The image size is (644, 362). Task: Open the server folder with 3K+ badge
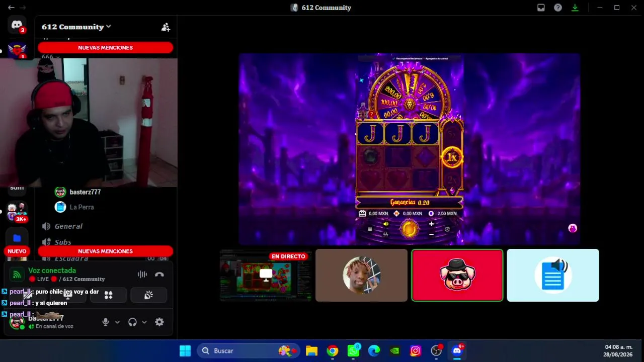[17, 212]
